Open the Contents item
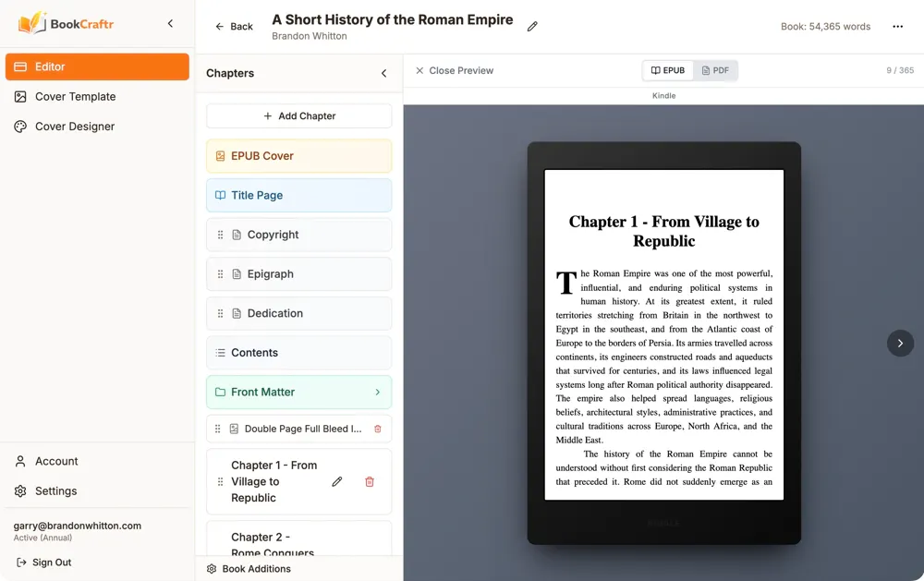924x581 pixels. [x=298, y=352]
